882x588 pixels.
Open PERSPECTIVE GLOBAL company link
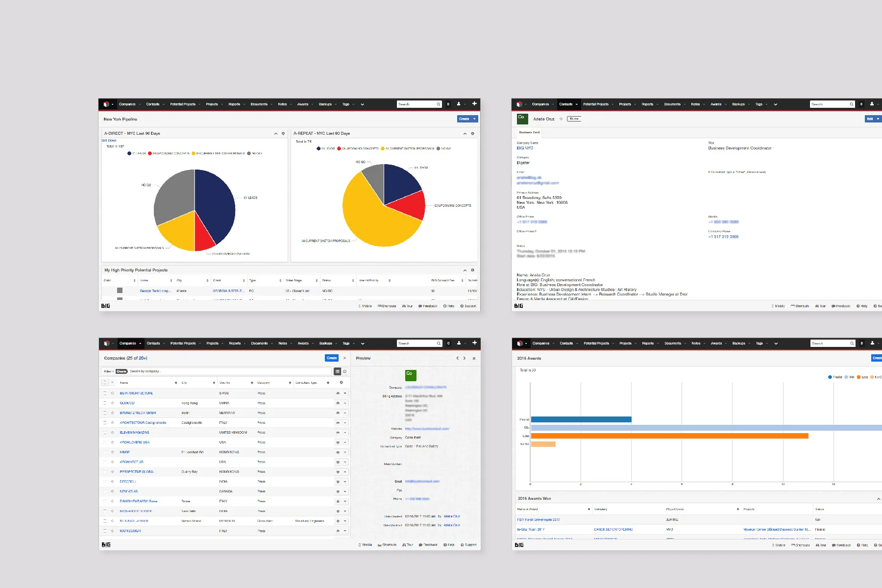(x=137, y=471)
